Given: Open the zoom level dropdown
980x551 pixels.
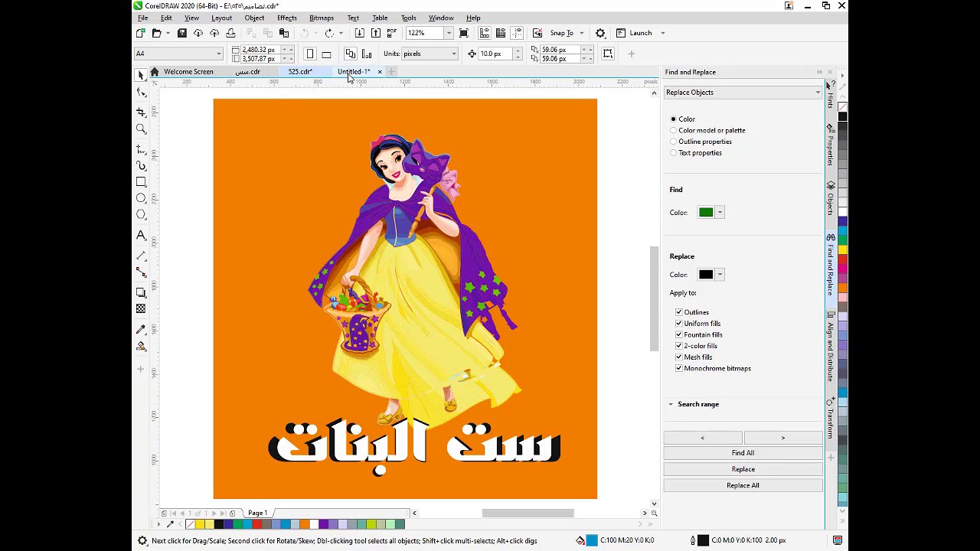Looking at the screenshot, I should 449,33.
